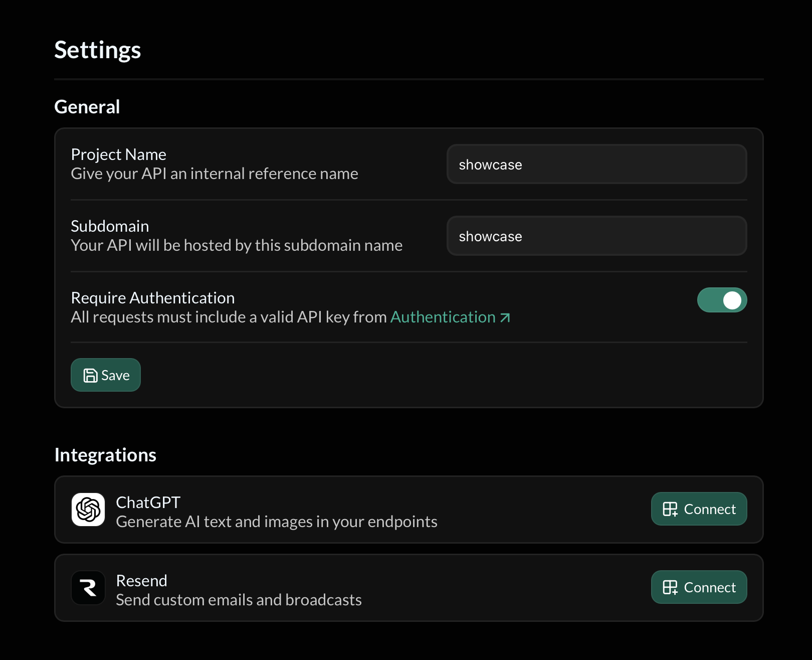The image size is (812, 660).
Task: Click 'Give your API an internal reference name'
Action: click(215, 174)
